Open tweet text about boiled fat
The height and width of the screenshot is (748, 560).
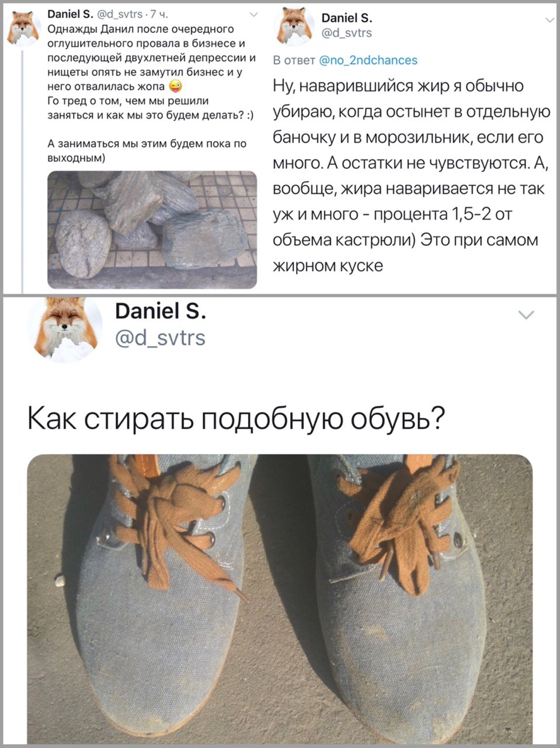click(x=412, y=176)
